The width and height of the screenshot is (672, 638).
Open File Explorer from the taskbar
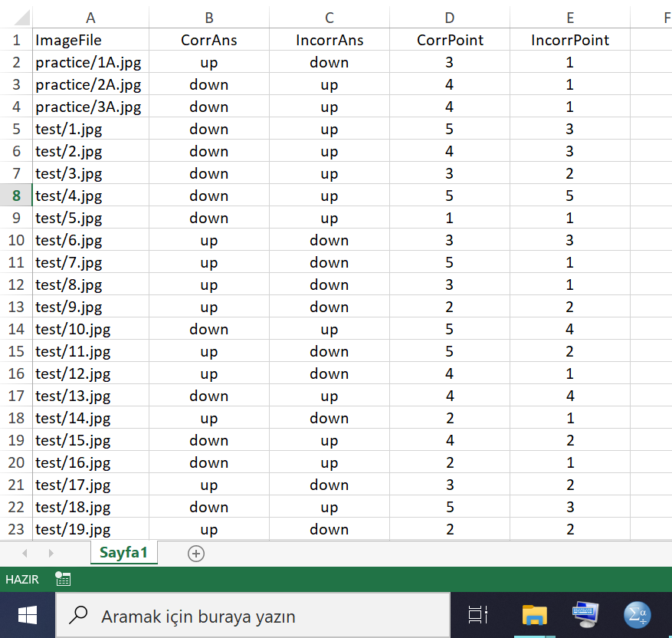point(534,615)
